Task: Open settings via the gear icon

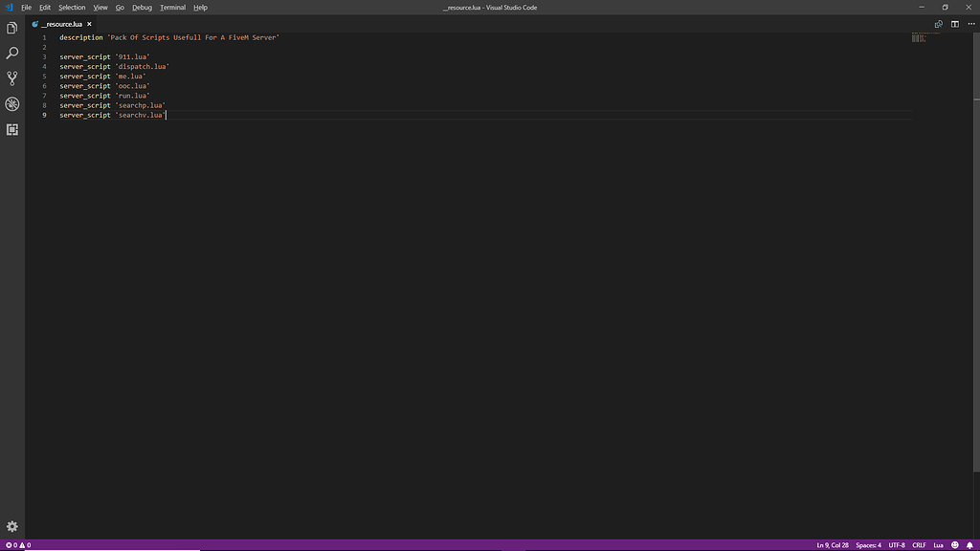Action: 11,525
